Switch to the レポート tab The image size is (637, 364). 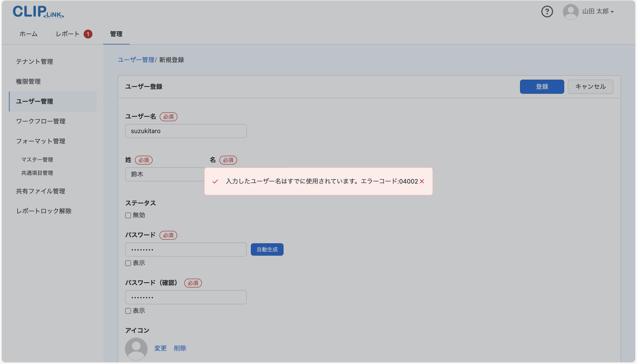[68, 34]
